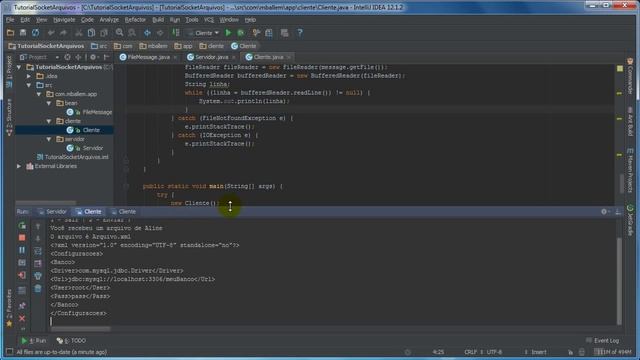Cut selection with the scissors icon
The width and height of the screenshot is (640, 360).
click(x=79, y=33)
